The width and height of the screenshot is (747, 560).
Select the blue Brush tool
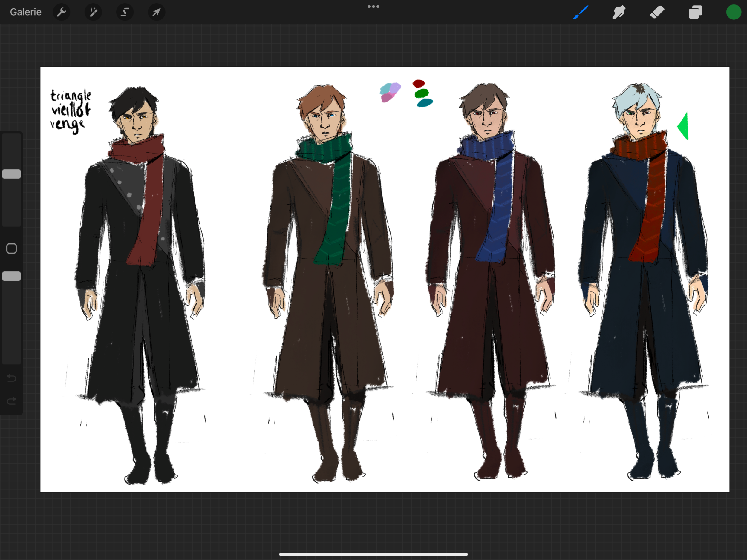[x=581, y=13]
